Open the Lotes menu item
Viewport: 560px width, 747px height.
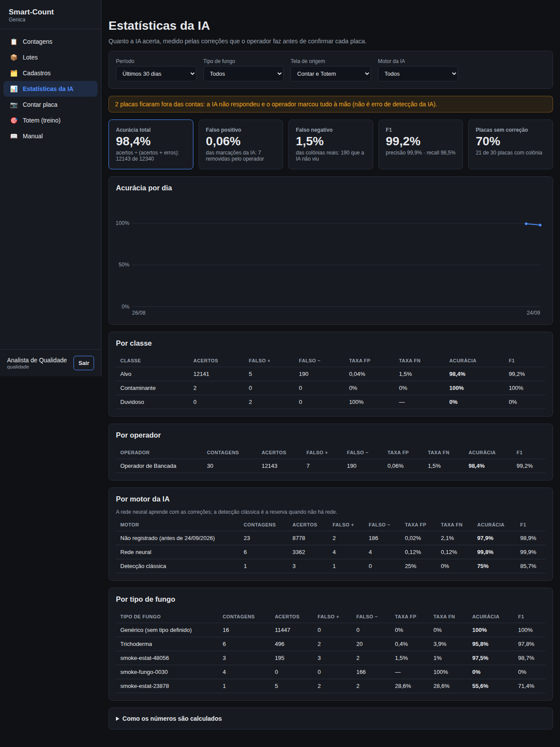(50, 57)
